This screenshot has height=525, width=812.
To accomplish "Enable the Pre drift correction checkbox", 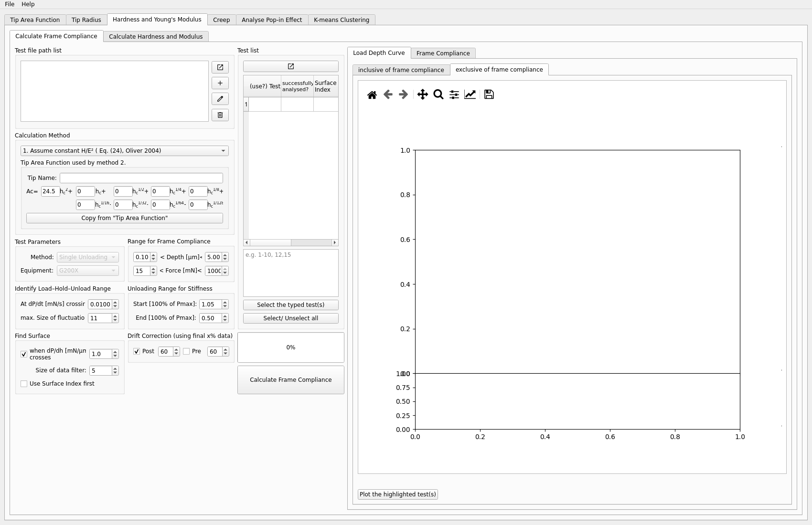I will [187, 351].
